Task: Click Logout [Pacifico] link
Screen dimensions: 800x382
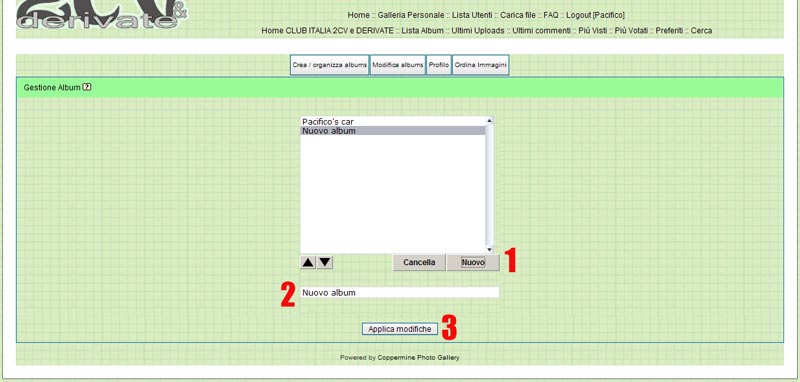Action: tap(595, 15)
